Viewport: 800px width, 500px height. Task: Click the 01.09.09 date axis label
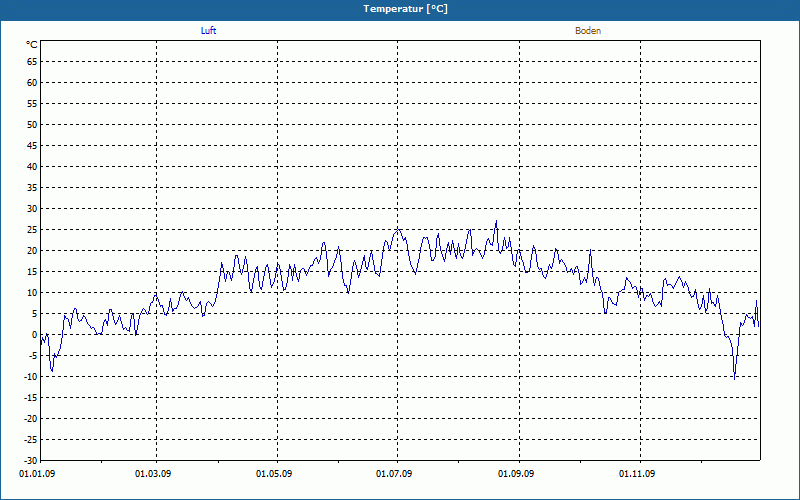click(516, 474)
